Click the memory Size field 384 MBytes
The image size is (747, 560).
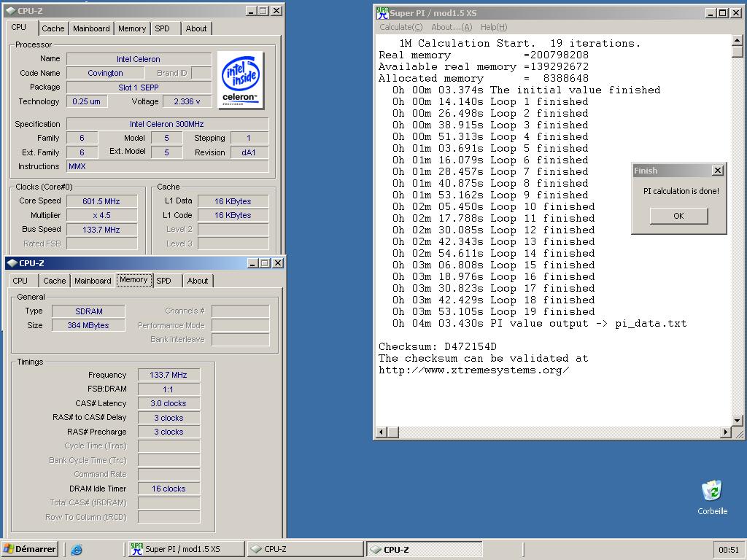(88, 325)
